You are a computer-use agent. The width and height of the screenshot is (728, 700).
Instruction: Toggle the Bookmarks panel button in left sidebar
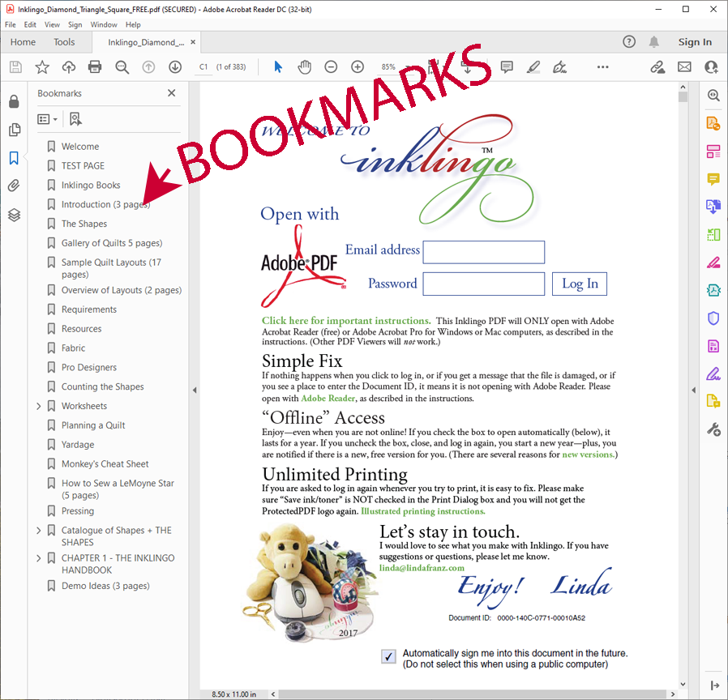click(14, 158)
